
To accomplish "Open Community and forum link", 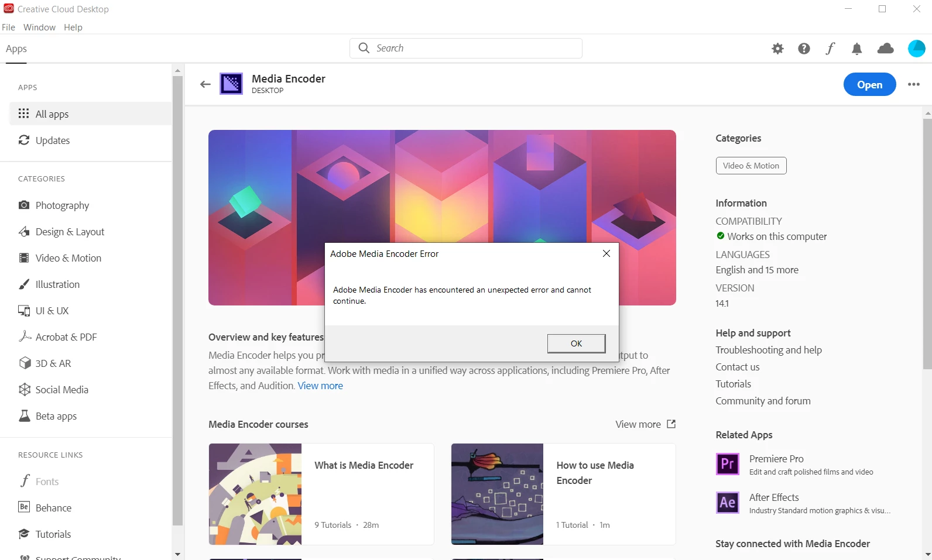I will tap(763, 401).
